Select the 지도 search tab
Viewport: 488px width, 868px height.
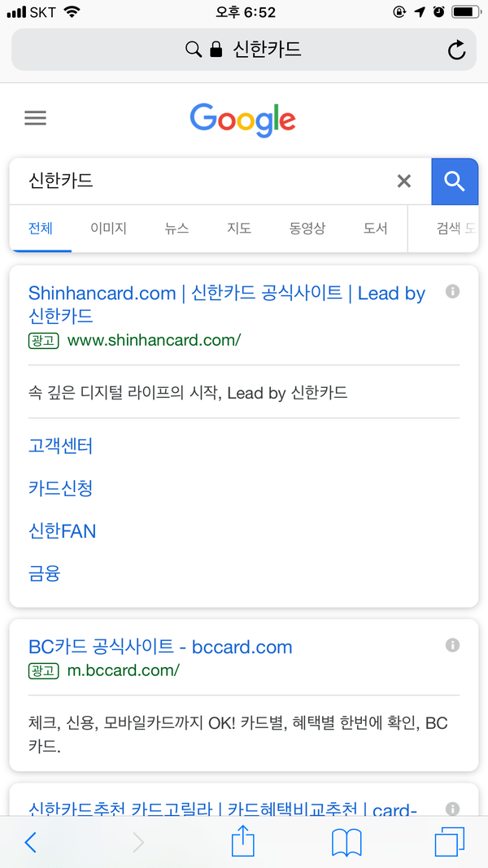coord(239,229)
